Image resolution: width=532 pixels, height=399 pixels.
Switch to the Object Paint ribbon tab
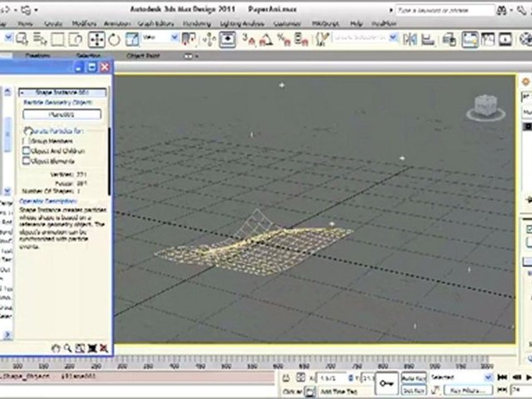tap(143, 55)
